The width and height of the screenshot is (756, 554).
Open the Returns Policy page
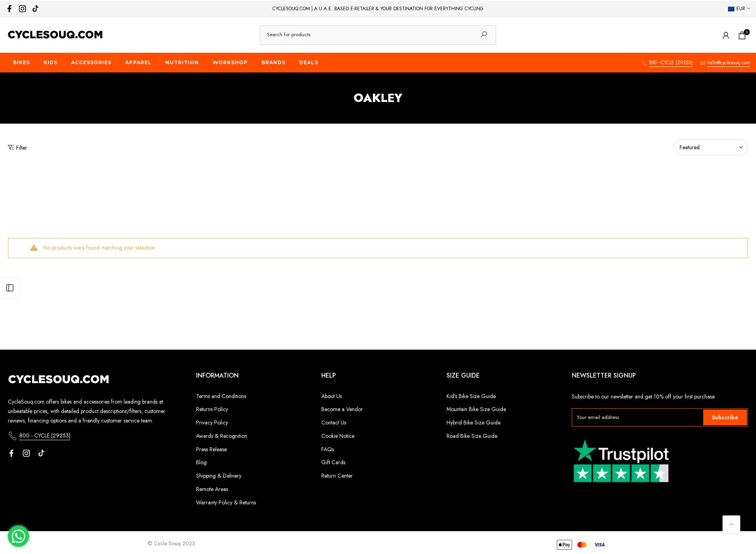point(212,409)
